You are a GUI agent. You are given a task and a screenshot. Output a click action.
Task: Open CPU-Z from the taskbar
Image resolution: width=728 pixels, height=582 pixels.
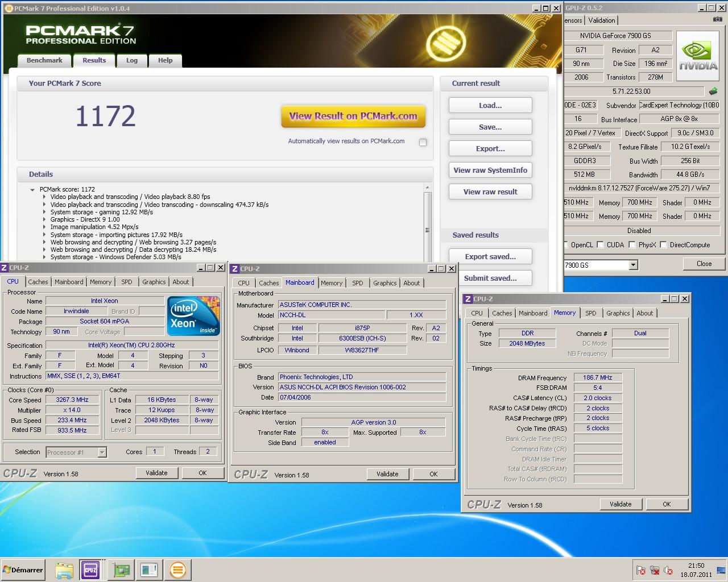click(90, 569)
